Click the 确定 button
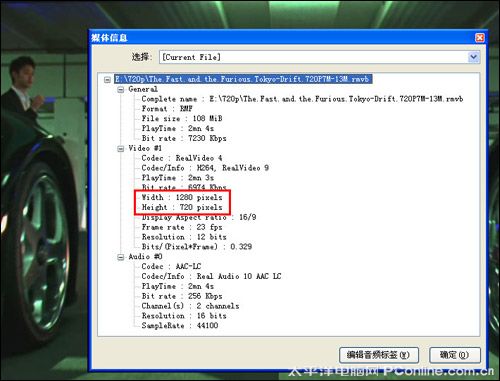The width and height of the screenshot is (500, 381). (x=455, y=355)
